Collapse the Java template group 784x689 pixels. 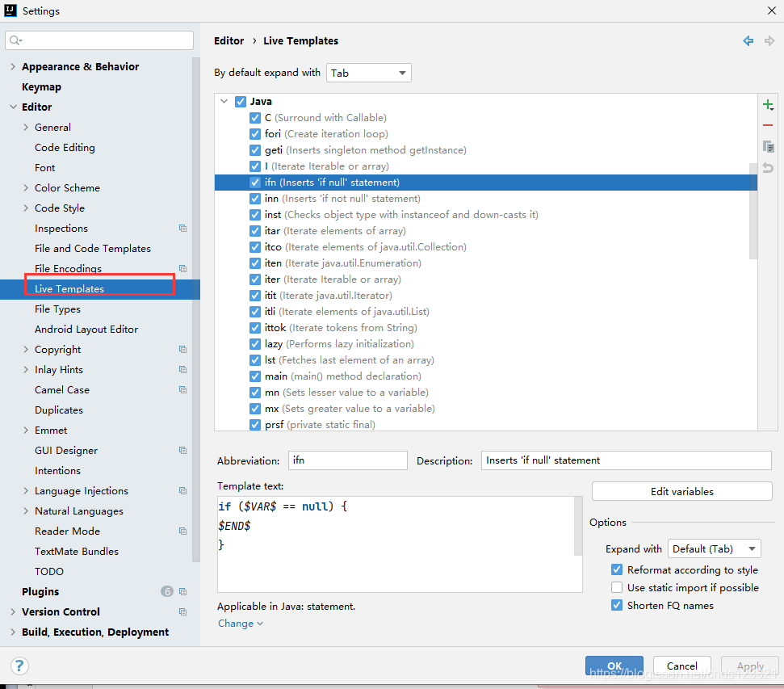coord(224,102)
